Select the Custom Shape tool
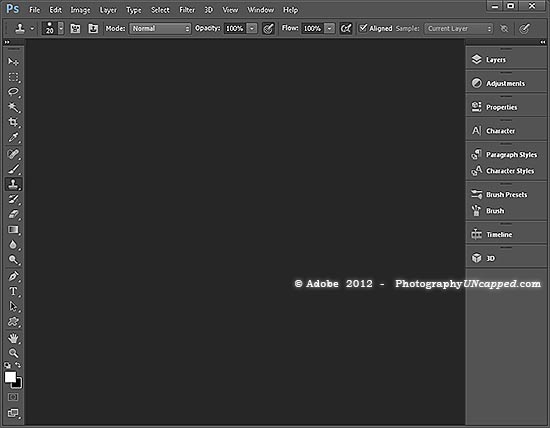 [13, 322]
